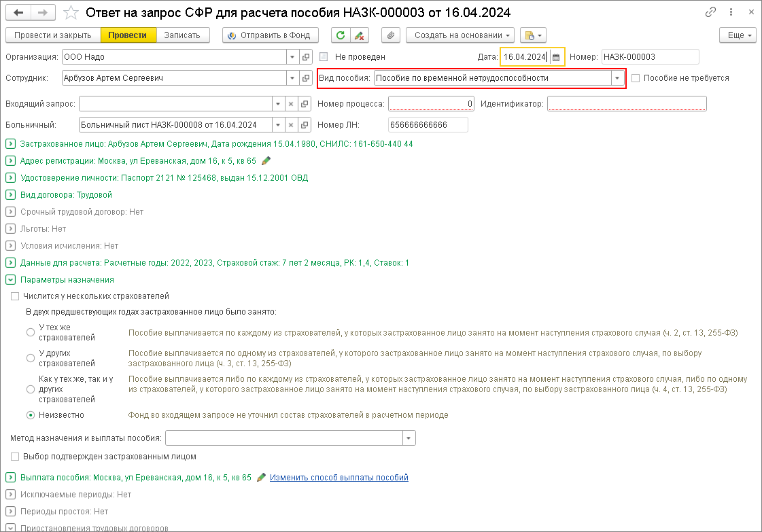The image size is (762, 532).
Task: Open Вид пособия dropdown
Action: tap(617, 77)
